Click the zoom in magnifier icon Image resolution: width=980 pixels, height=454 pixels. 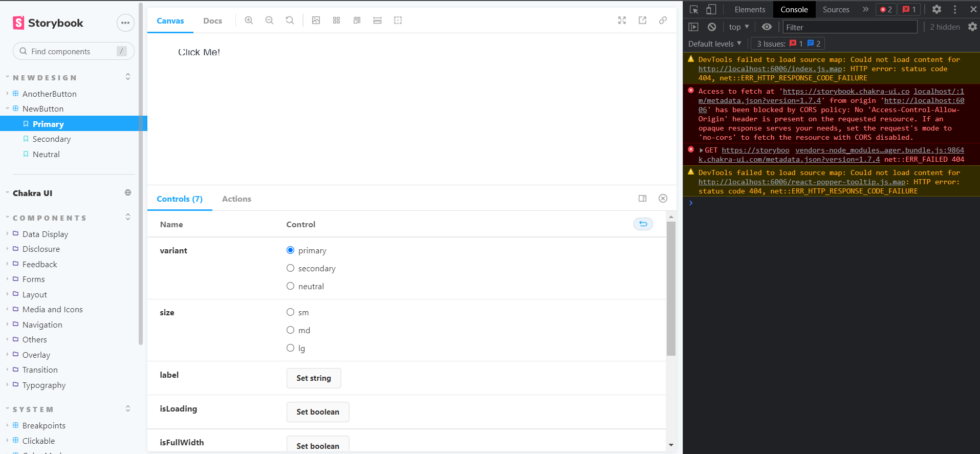[249, 20]
